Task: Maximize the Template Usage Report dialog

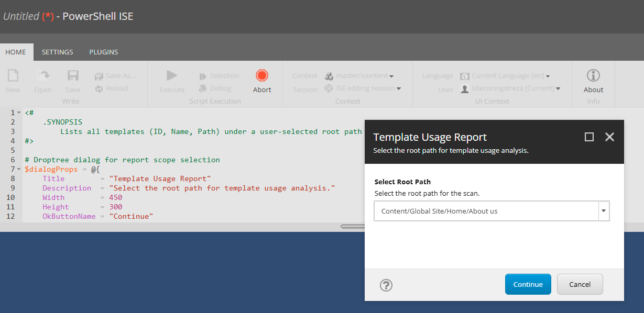Action: click(x=589, y=137)
